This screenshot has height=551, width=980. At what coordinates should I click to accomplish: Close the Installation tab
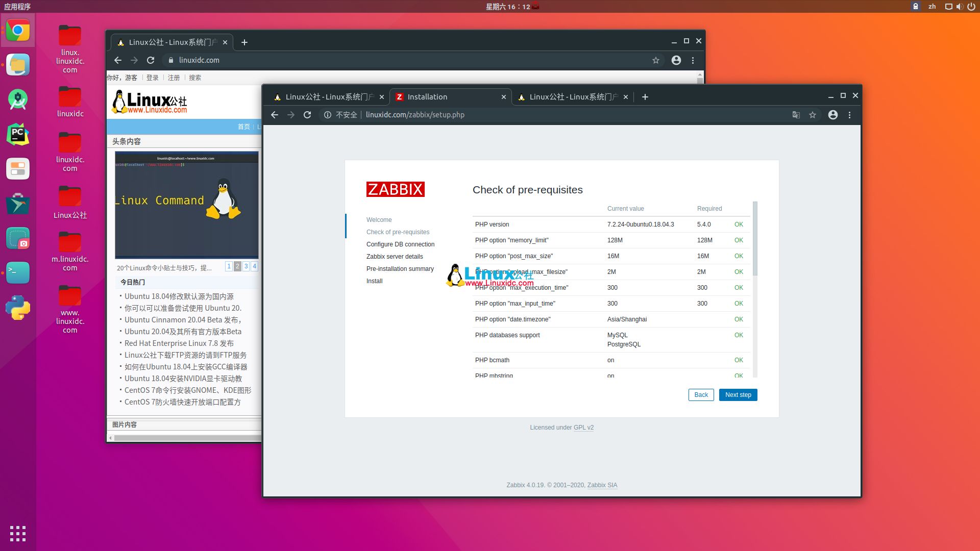[x=504, y=97]
